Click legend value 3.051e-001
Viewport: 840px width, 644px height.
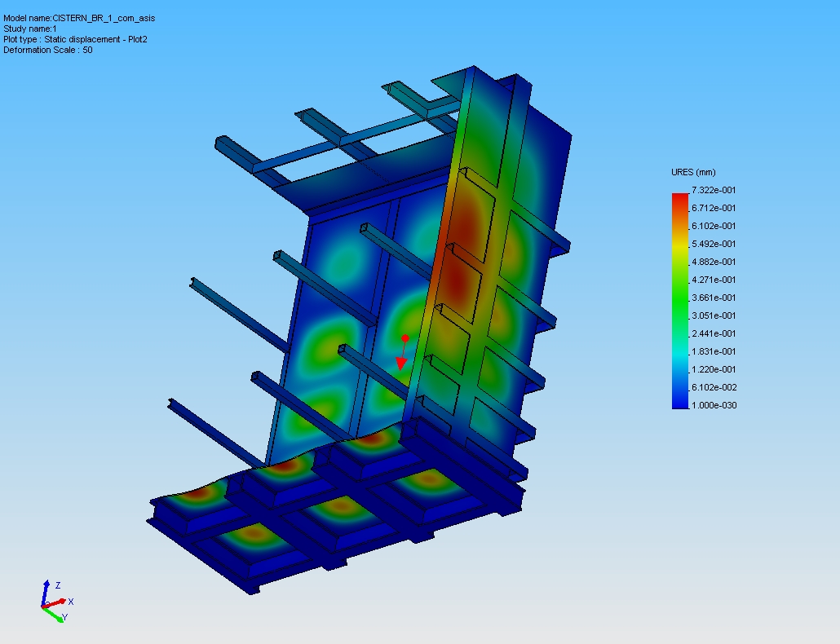tap(714, 315)
